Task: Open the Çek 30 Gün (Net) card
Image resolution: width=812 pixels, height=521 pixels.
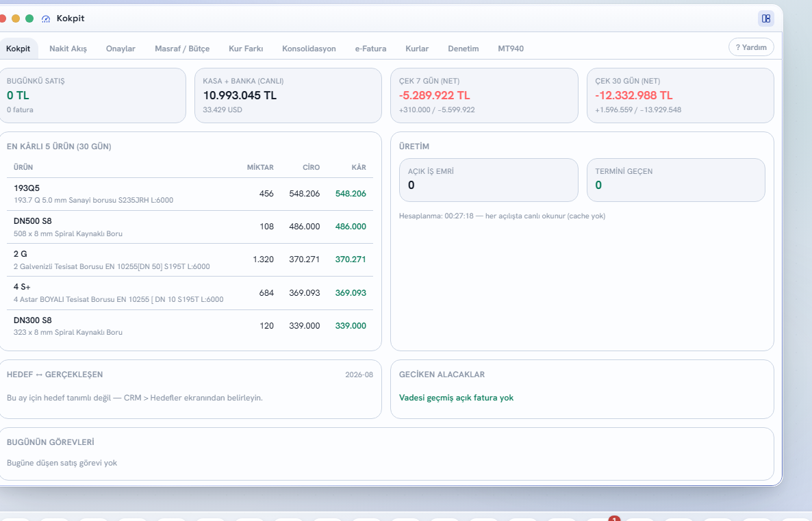Action: tap(681, 95)
